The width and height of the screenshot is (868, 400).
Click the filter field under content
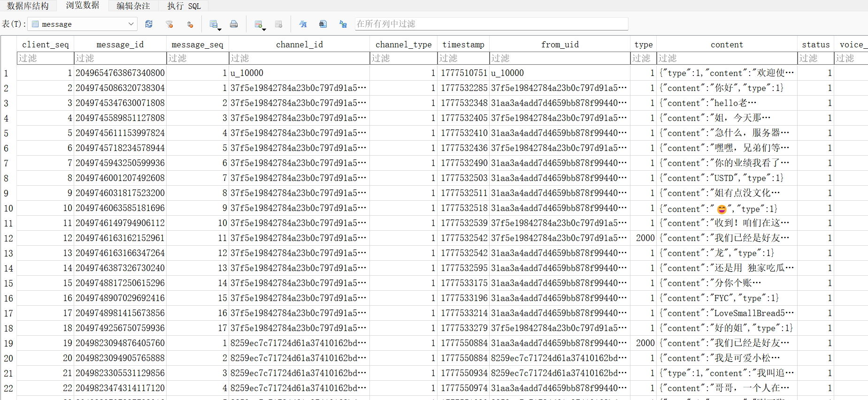tap(727, 58)
